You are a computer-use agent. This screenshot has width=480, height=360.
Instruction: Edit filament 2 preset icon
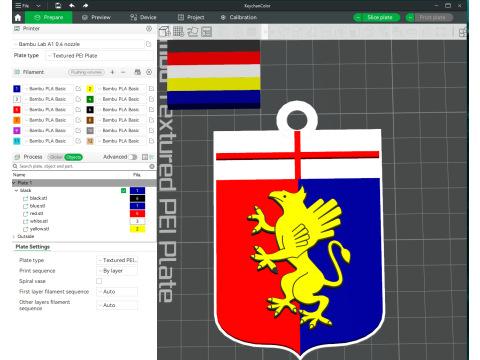click(151, 89)
